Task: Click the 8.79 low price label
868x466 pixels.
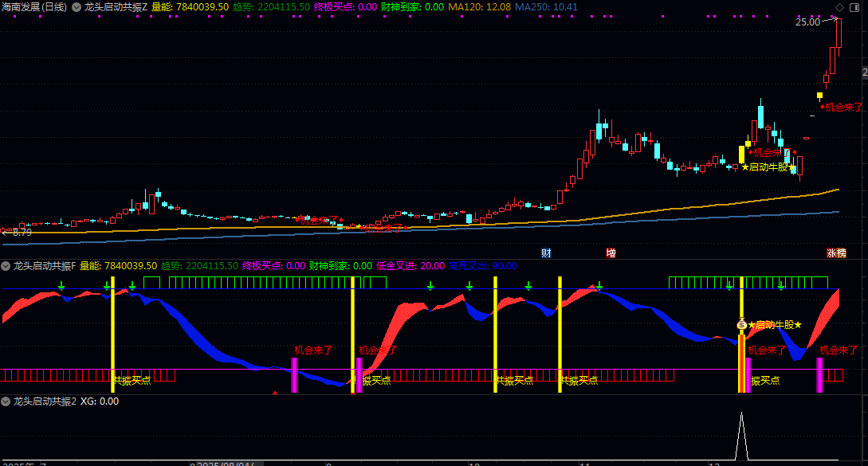Action: (22, 233)
